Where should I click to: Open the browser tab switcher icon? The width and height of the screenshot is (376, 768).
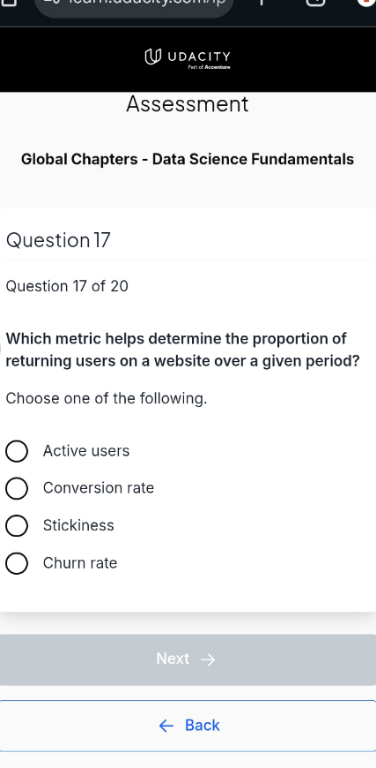coord(315,2)
